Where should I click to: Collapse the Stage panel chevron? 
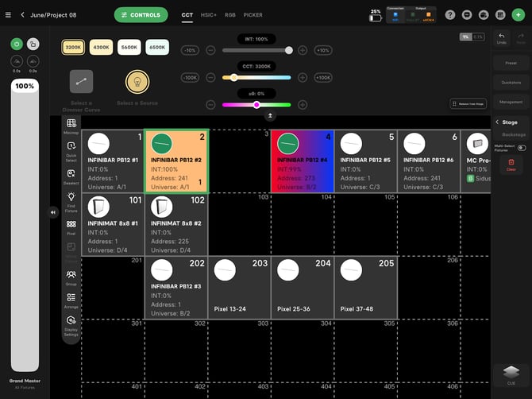tap(497, 122)
